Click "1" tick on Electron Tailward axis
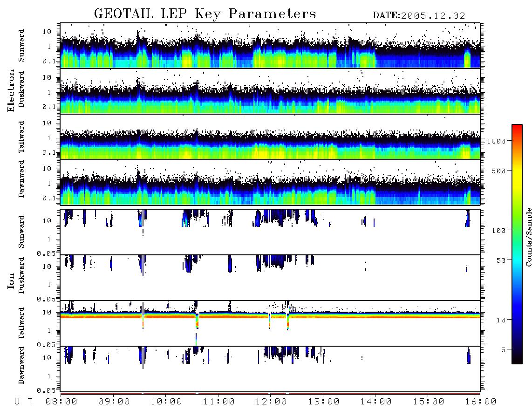Image resolution: width=532 pixels, height=410 pixels. pyautogui.click(x=49, y=138)
